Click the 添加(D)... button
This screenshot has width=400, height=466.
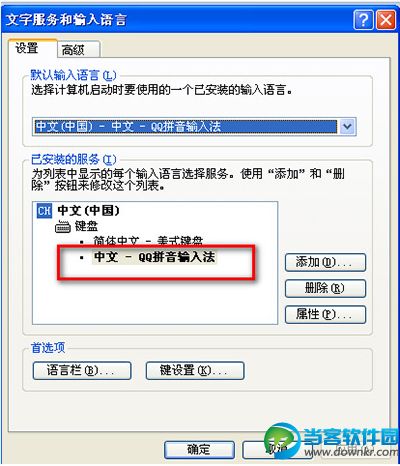(x=325, y=262)
